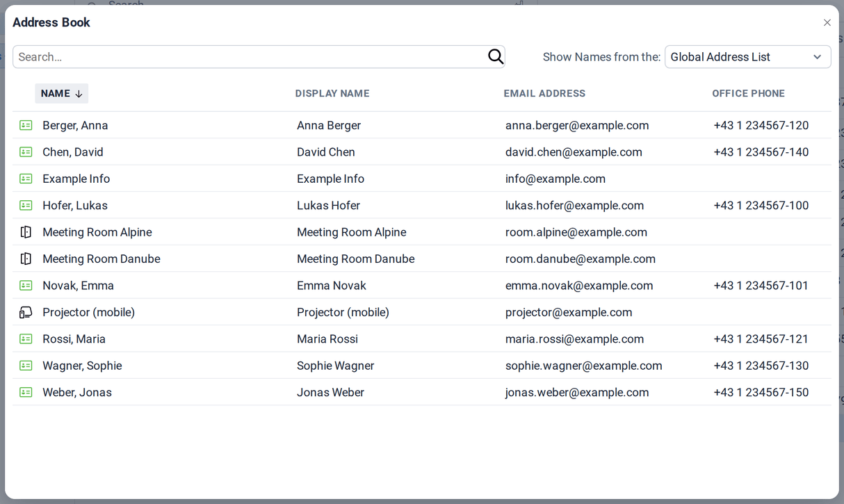Select the name Novak, Emma
Image resolution: width=844 pixels, height=504 pixels.
79,286
